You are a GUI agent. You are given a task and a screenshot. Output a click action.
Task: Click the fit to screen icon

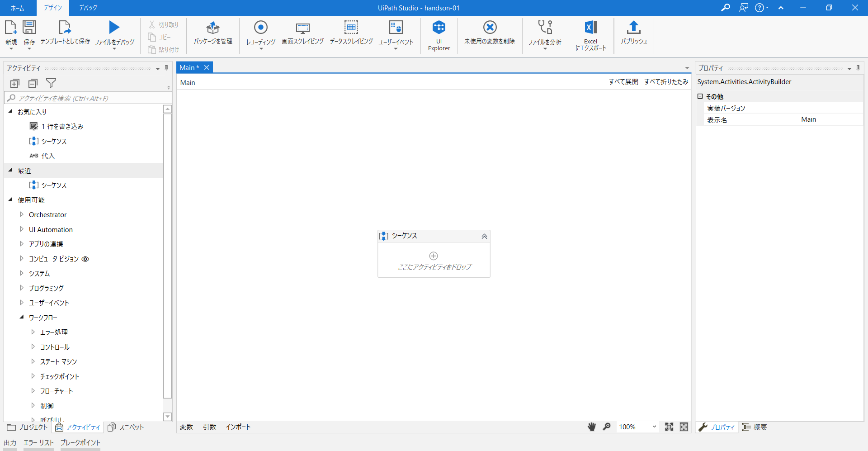pyautogui.click(x=669, y=427)
